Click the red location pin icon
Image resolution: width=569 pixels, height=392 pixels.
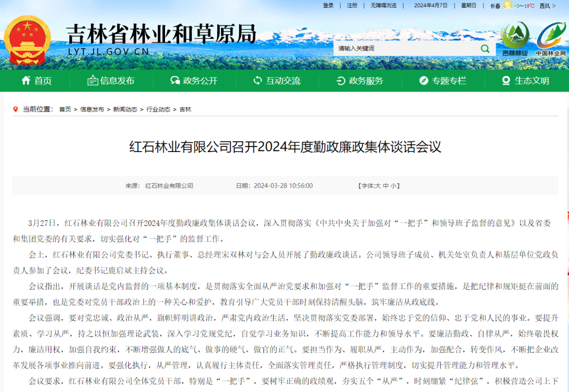click(x=17, y=110)
